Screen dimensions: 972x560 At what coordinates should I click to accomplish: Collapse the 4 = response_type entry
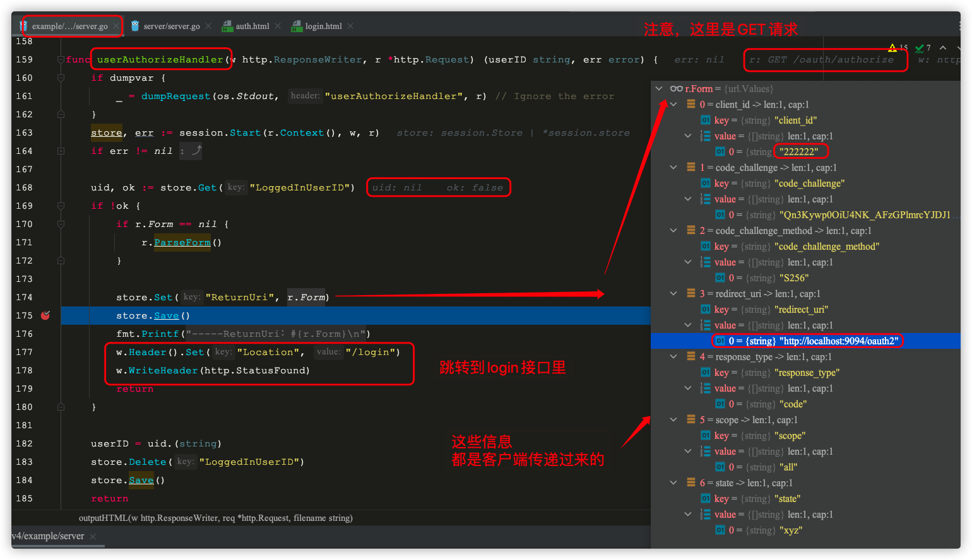tap(673, 357)
